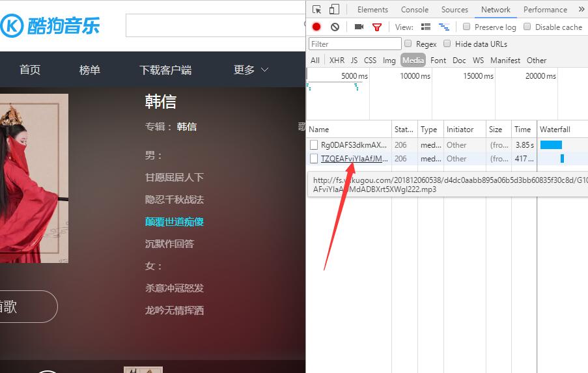Tick the Disable cache checkbox

tap(527, 26)
